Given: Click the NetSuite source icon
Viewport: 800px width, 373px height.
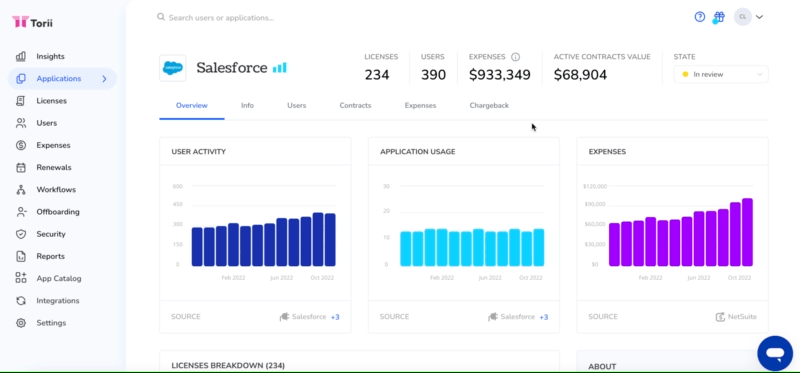Looking at the screenshot, I should coord(720,317).
